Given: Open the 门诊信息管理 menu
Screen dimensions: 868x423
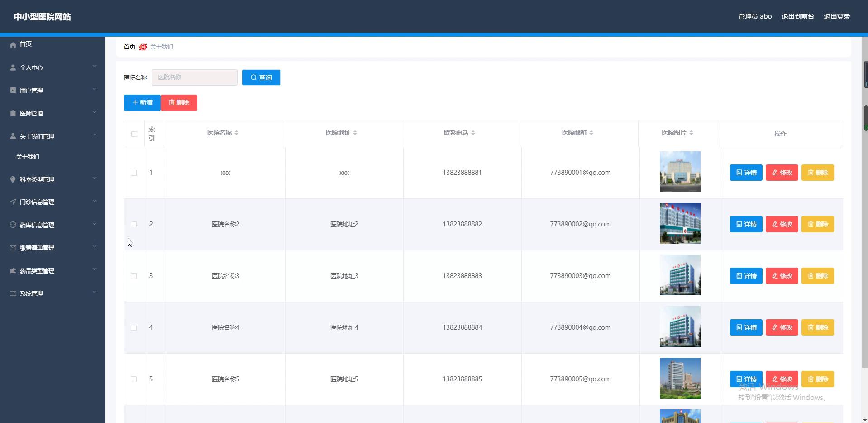Looking at the screenshot, I should (37, 202).
